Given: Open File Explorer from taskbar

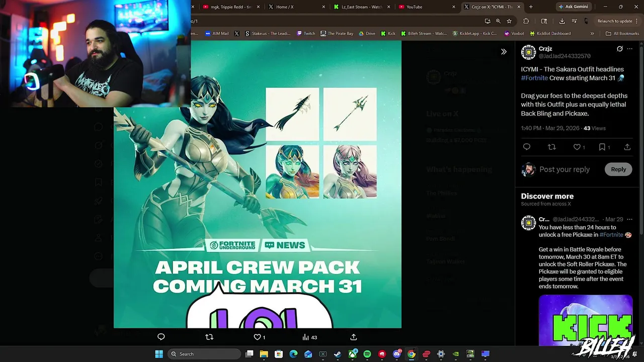Looking at the screenshot, I should (x=264, y=354).
